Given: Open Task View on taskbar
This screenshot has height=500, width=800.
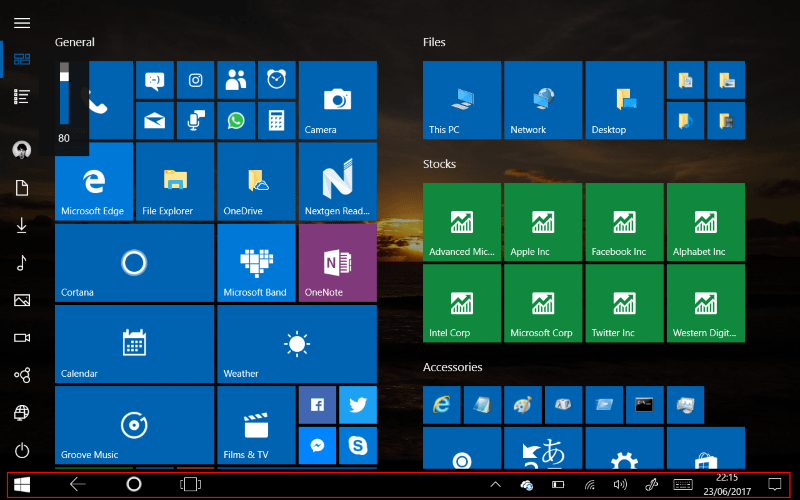Looking at the screenshot, I should click(190, 484).
